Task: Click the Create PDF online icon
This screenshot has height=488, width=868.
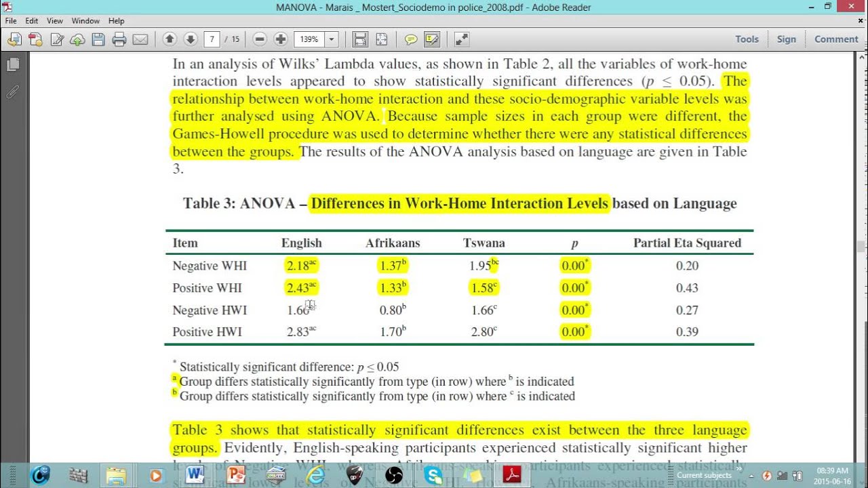Action: 35,39
